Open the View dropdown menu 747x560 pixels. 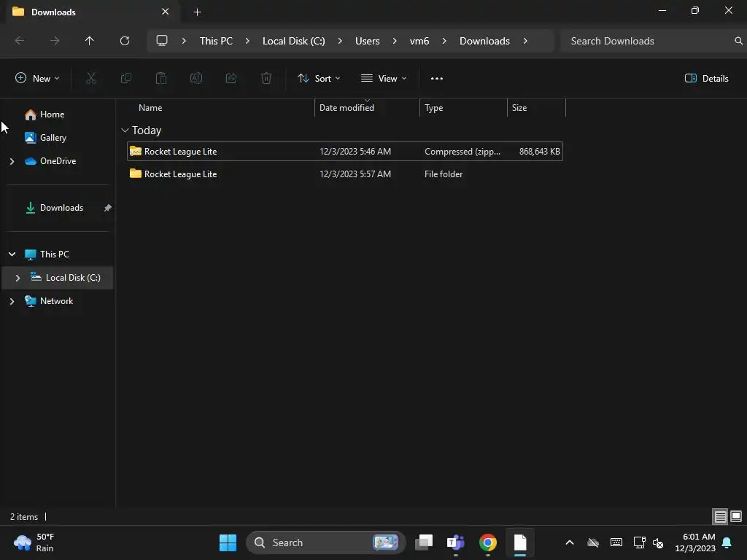point(384,79)
